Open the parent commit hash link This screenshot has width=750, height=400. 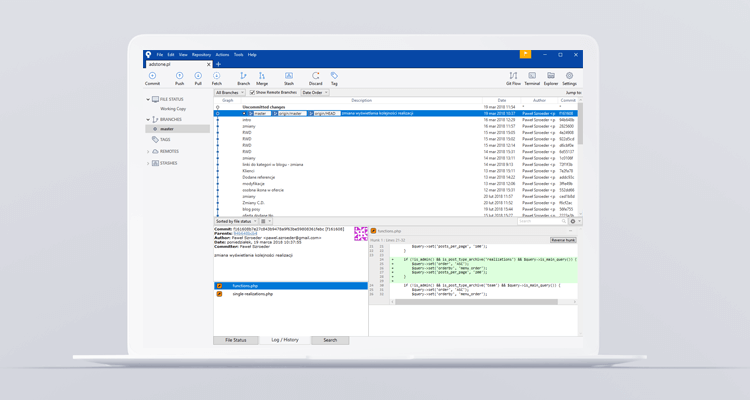[x=245, y=233]
